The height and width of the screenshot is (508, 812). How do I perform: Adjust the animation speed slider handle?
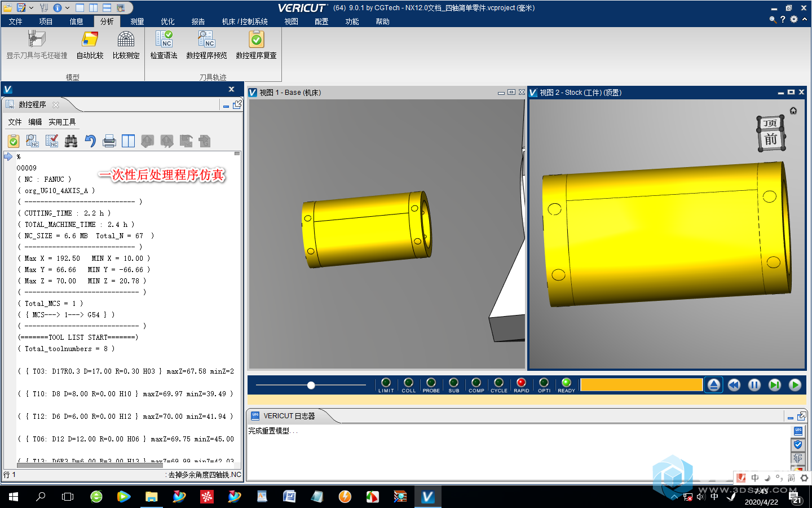coord(311,385)
